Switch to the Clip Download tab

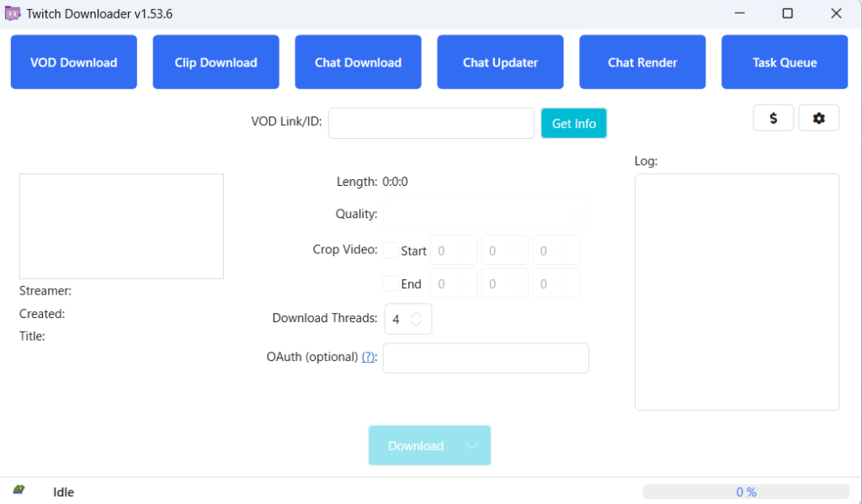click(215, 62)
